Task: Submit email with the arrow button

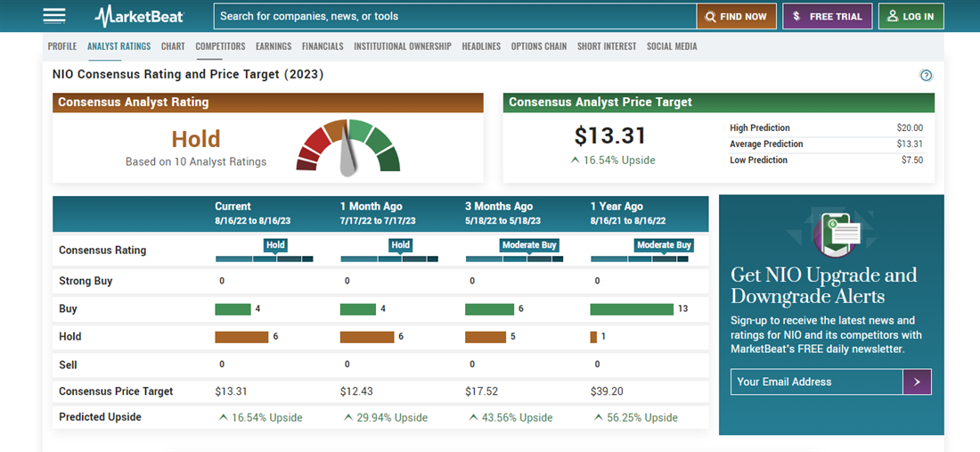Action: [x=917, y=382]
